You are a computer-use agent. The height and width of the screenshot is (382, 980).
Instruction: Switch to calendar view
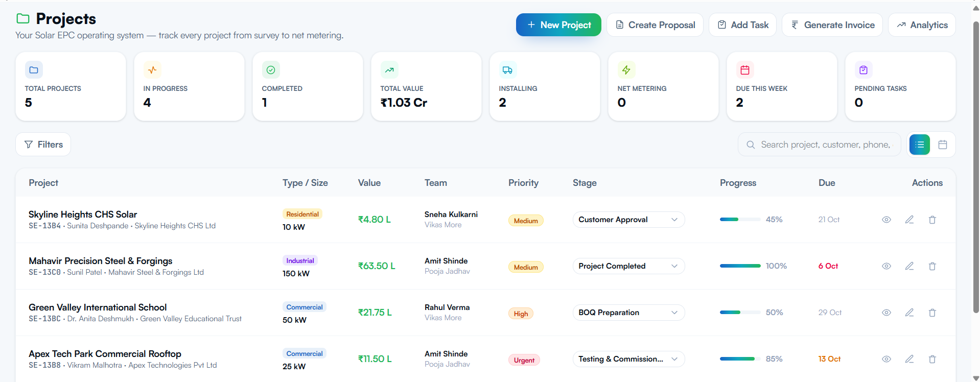[x=943, y=145]
